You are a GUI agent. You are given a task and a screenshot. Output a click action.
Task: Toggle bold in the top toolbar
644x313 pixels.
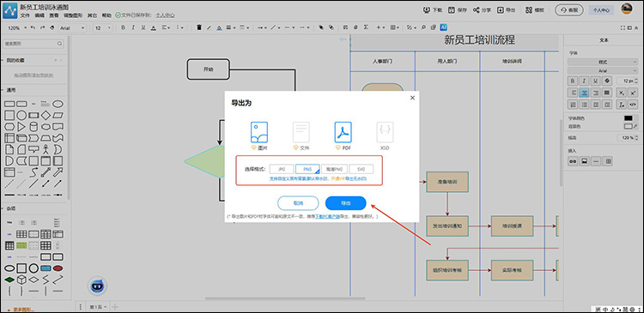[123, 27]
